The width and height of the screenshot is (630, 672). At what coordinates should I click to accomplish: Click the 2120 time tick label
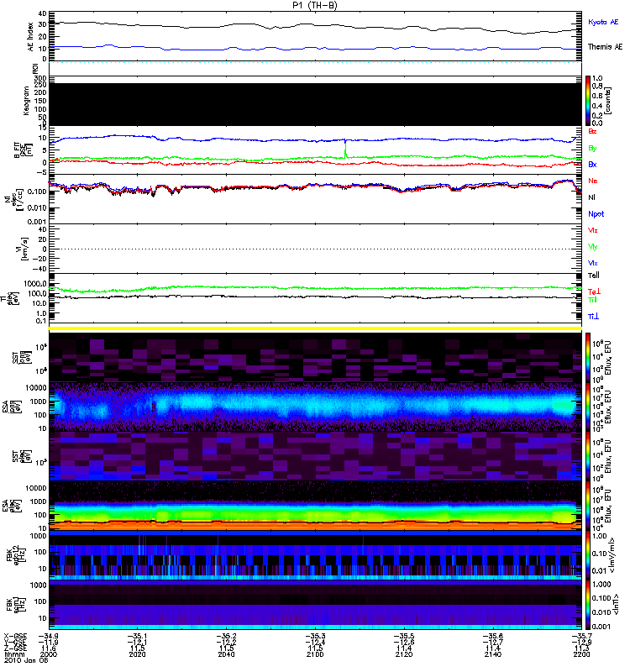[404, 654]
